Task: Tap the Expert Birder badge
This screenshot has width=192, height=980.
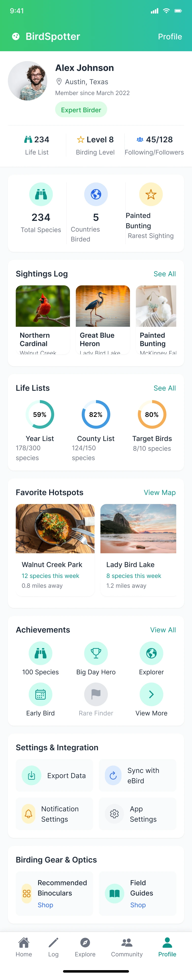Action: (81, 110)
